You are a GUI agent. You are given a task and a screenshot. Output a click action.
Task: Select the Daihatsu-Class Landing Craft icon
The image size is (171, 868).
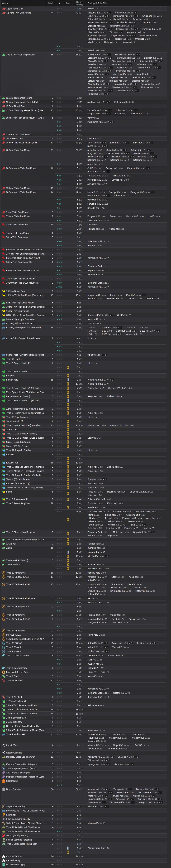click(4, 757)
